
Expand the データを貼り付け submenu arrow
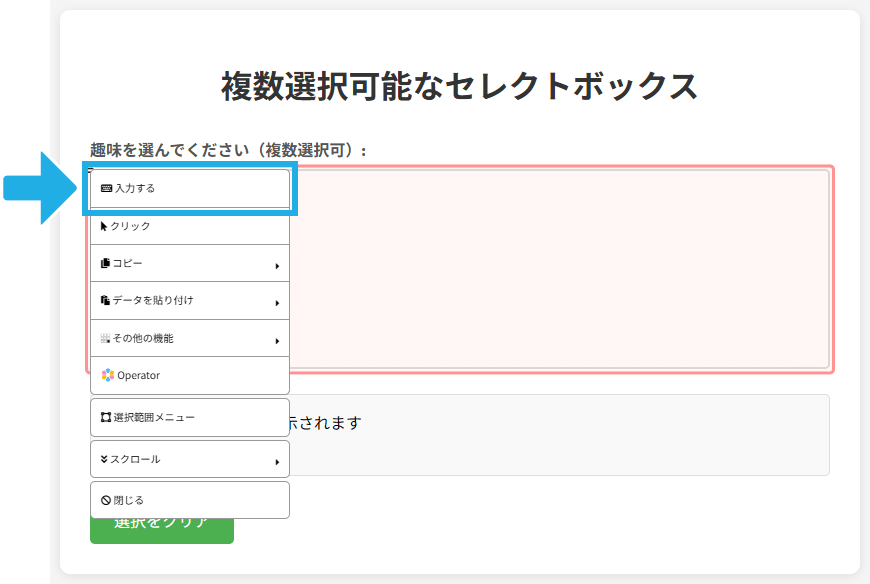pyautogui.click(x=276, y=303)
